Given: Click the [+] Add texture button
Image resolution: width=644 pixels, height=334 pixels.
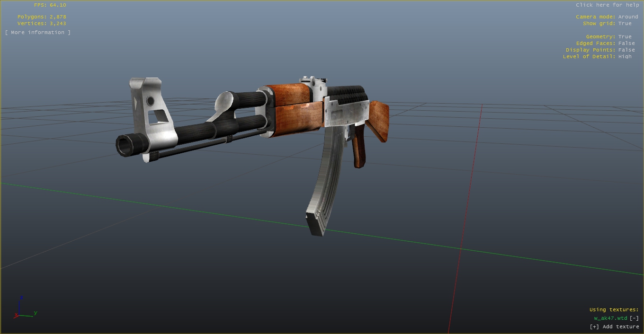Looking at the screenshot, I should [614, 327].
